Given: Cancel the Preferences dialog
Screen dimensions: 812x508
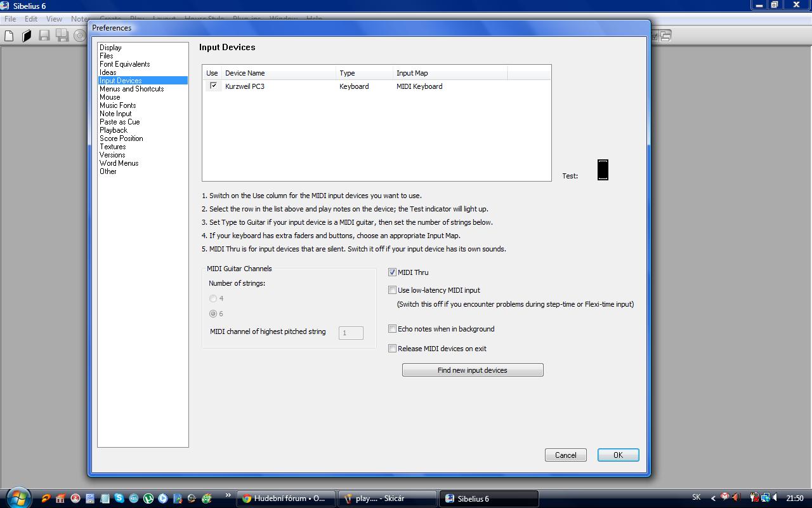Looking at the screenshot, I should tap(566, 455).
